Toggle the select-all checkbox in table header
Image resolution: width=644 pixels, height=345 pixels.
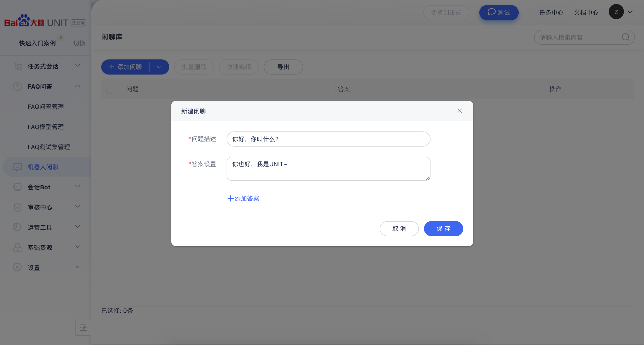click(110, 89)
